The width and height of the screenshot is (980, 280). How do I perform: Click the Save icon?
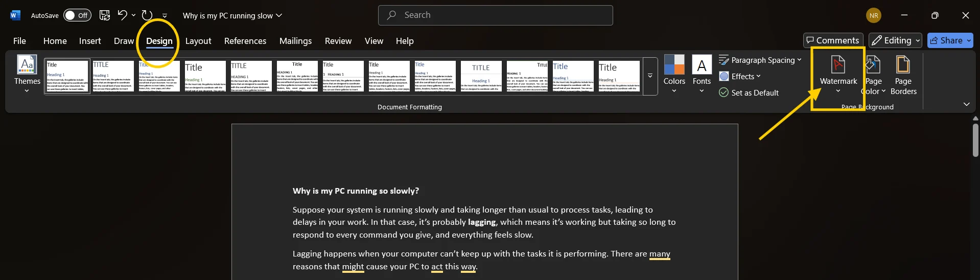(x=104, y=15)
